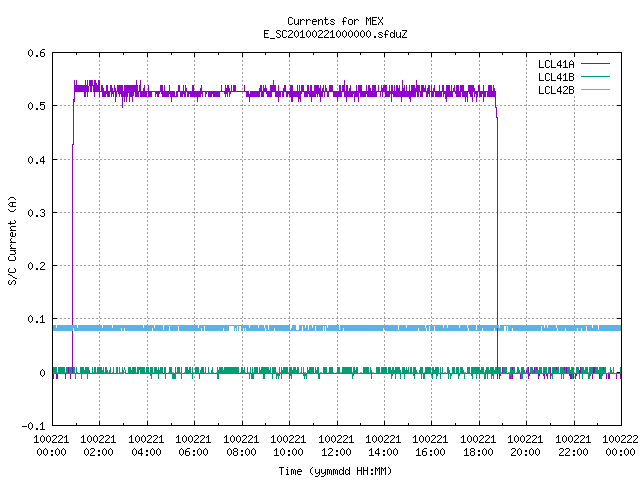The image size is (640, 480).
Task: Click the x-axis tick label "100221 22:00"
Action: (573, 446)
